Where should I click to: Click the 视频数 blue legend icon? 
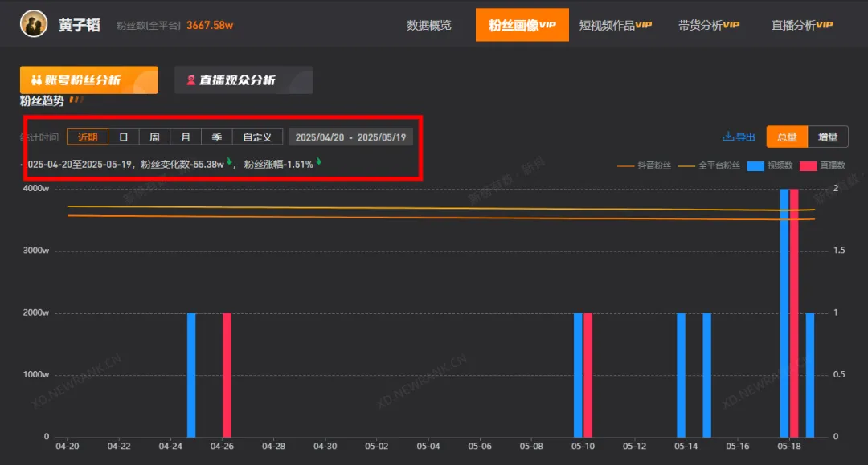tap(755, 166)
